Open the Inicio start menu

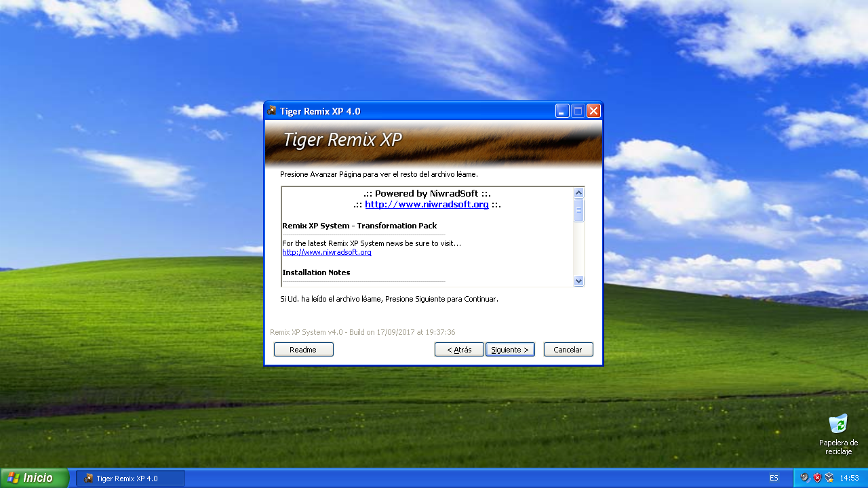pos(34,478)
